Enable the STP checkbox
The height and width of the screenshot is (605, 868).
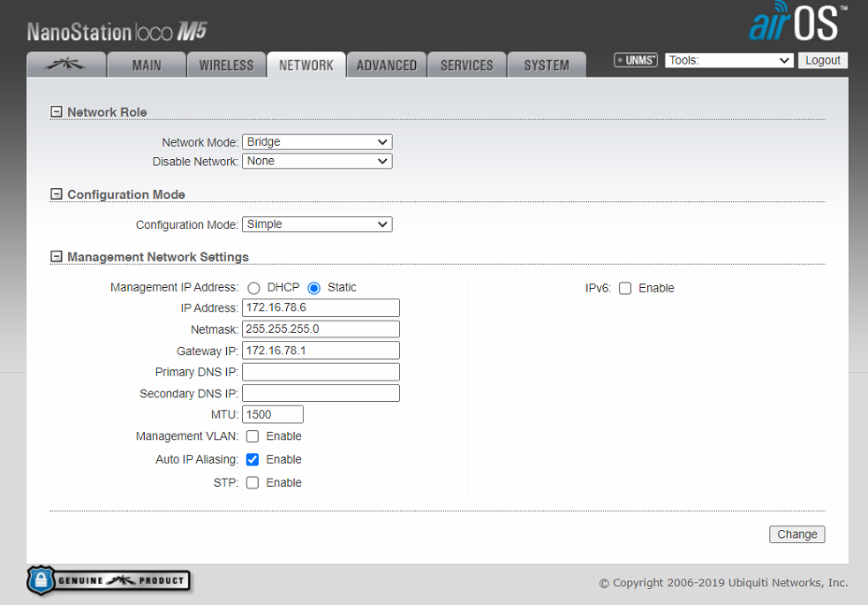tap(253, 482)
